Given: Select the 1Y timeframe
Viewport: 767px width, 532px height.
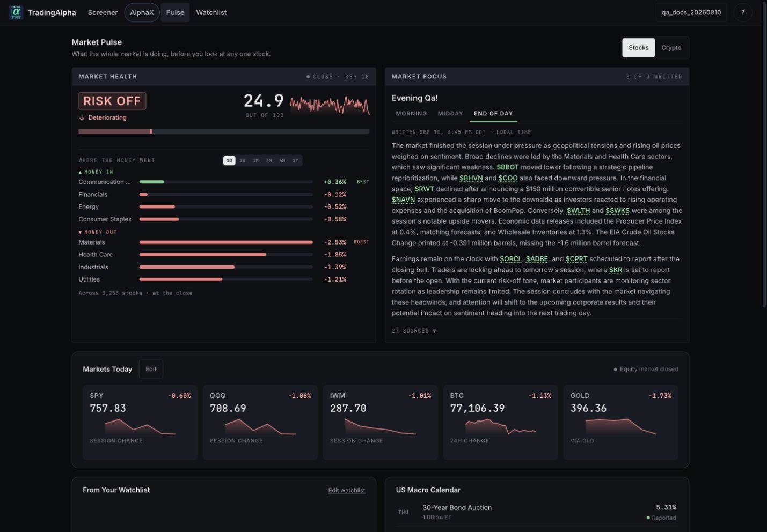Looking at the screenshot, I should click(295, 160).
